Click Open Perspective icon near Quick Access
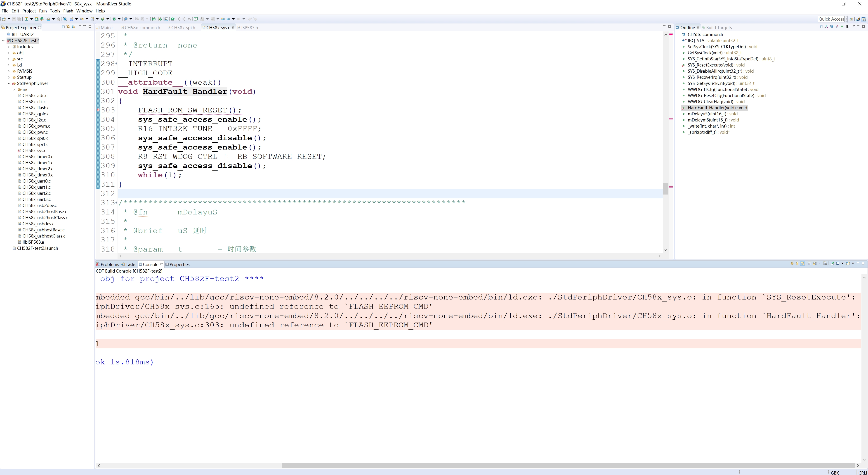Image resolution: width=868 pixels, height=475 pixels. pyautogui.click(x=851, y=19)
